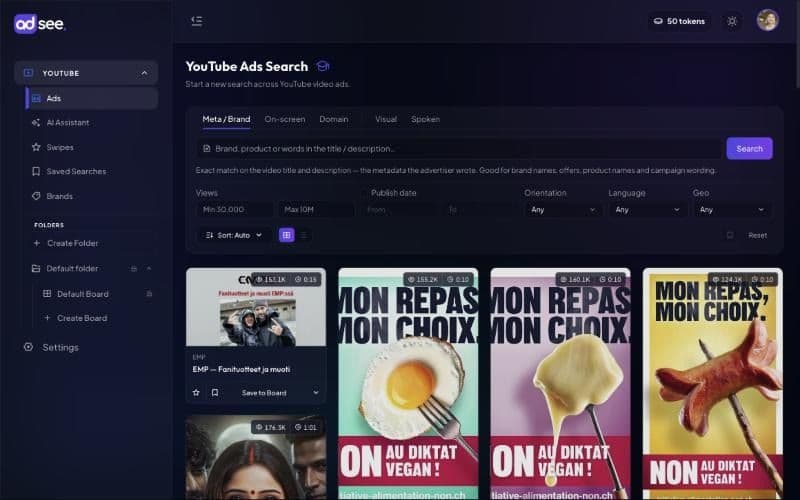Click the 153.1K views badge on EMP card
The image size is (800, 500).
click(x=271, y=280)
